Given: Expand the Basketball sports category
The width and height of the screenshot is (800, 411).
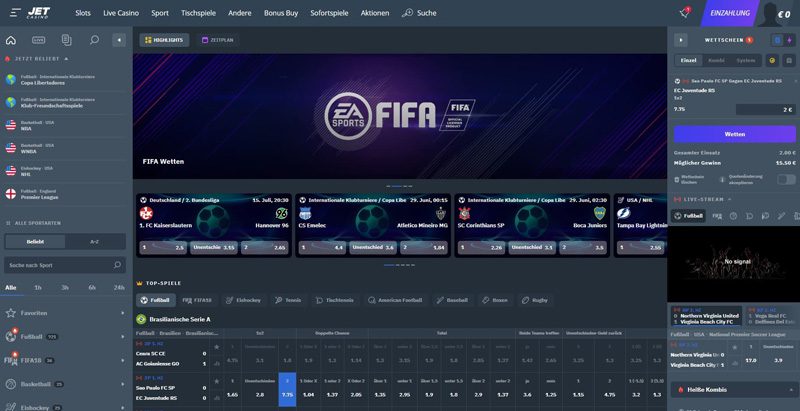Looking at the screenshot, I should click(x=122, y=384).
